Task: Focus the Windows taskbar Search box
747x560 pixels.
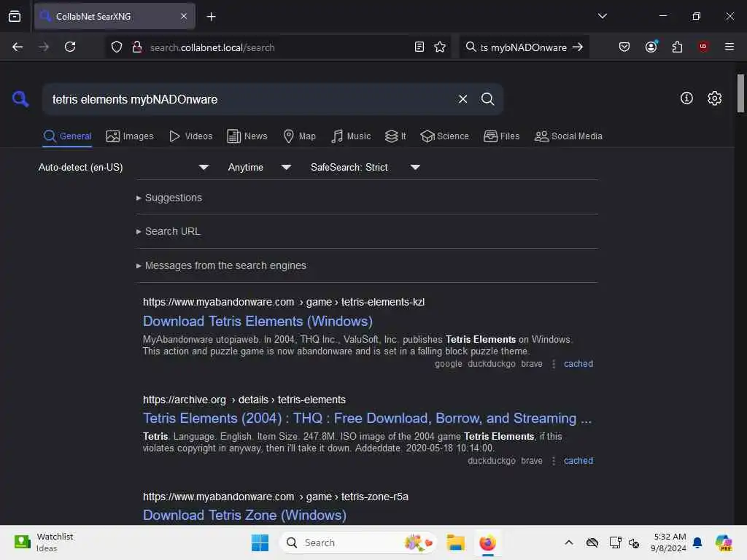Action: click(358, 542)
